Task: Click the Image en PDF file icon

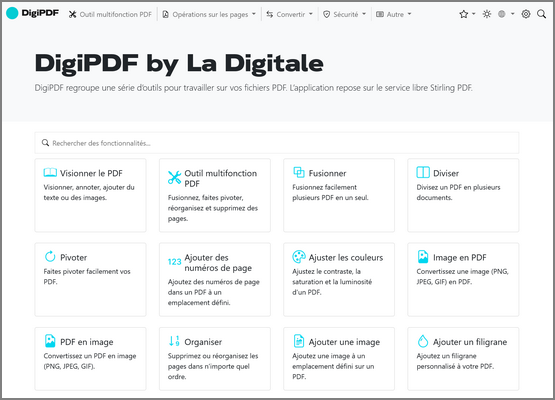Action: (x=423, y=256)
